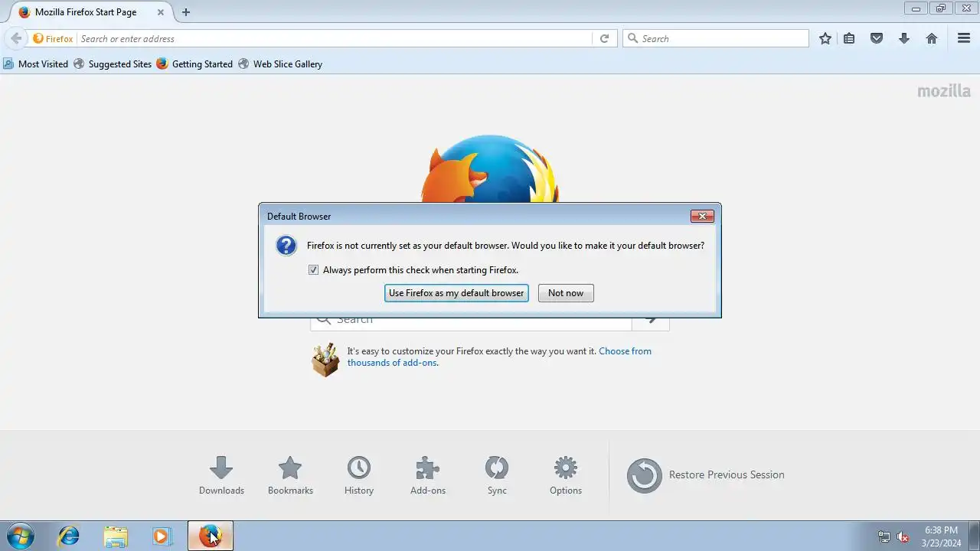The image size is (980, 551).
Task: Click the Firefox identity icon in address bar
Action: click(53, 38)
